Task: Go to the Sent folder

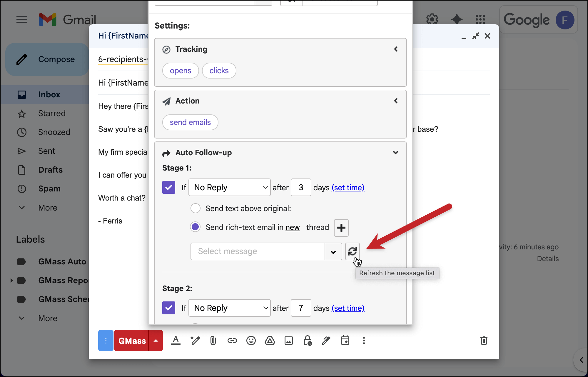Action: [x=46, y=151]
